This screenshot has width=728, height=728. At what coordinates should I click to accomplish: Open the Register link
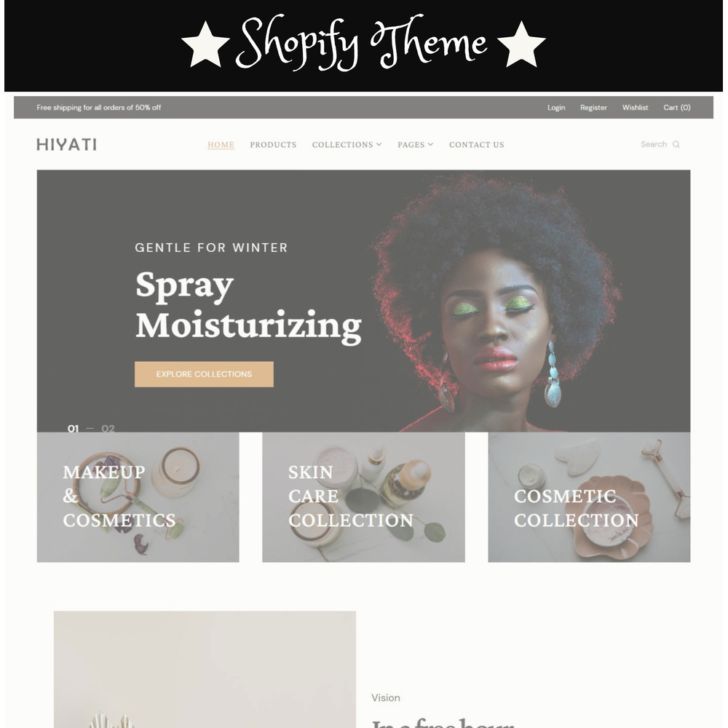[x=593, y=108]
